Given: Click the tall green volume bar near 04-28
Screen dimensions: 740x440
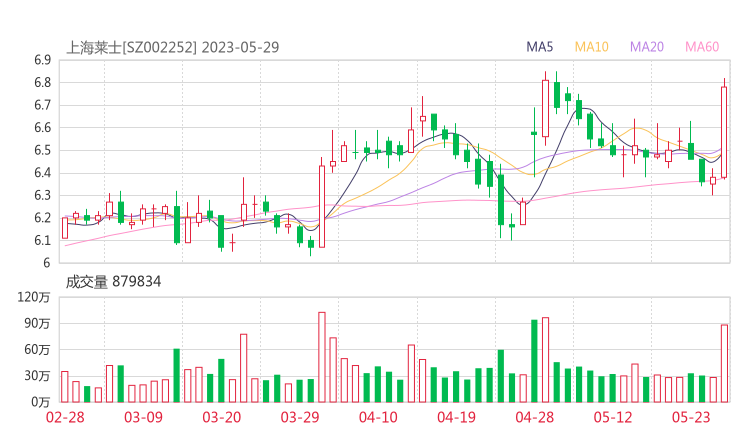Looking at the screenshot, I should coord(534,361).
